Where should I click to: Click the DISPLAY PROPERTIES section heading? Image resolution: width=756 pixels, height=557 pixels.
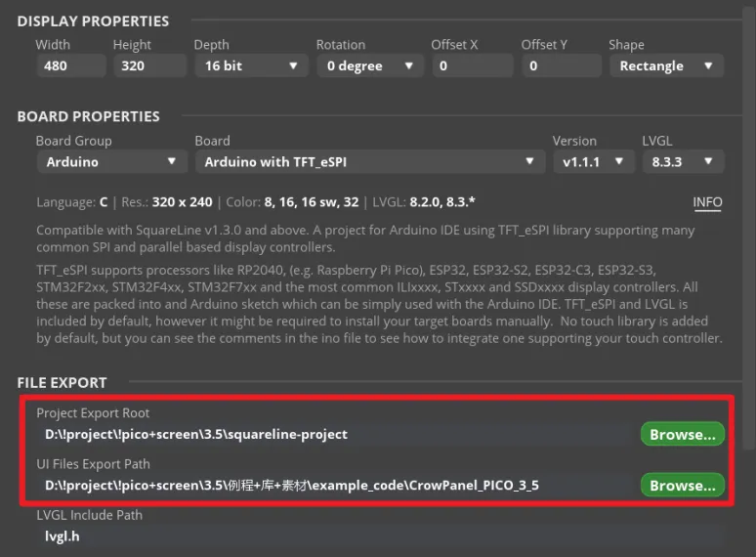point(93,21)
